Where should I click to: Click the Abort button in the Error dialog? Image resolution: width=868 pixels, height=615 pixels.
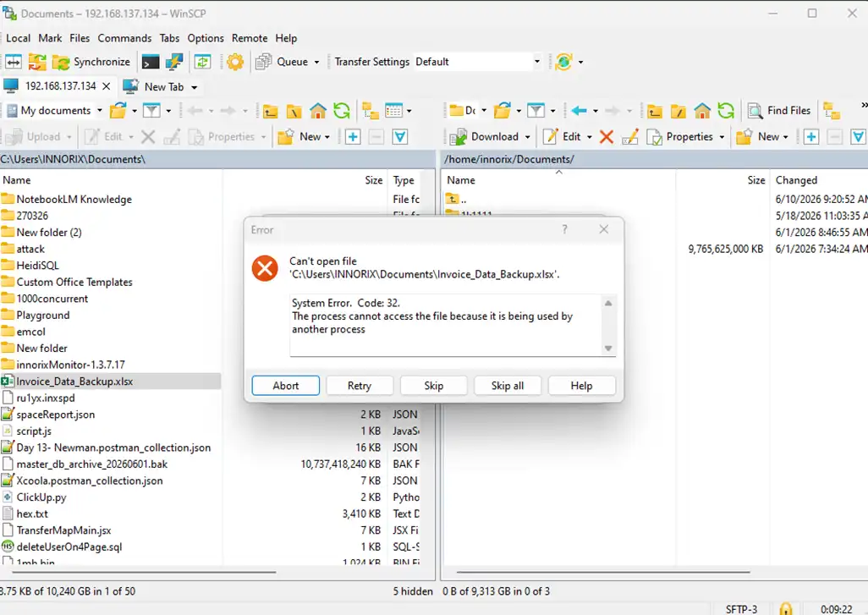pyautogui.click(x=286, y=385)
